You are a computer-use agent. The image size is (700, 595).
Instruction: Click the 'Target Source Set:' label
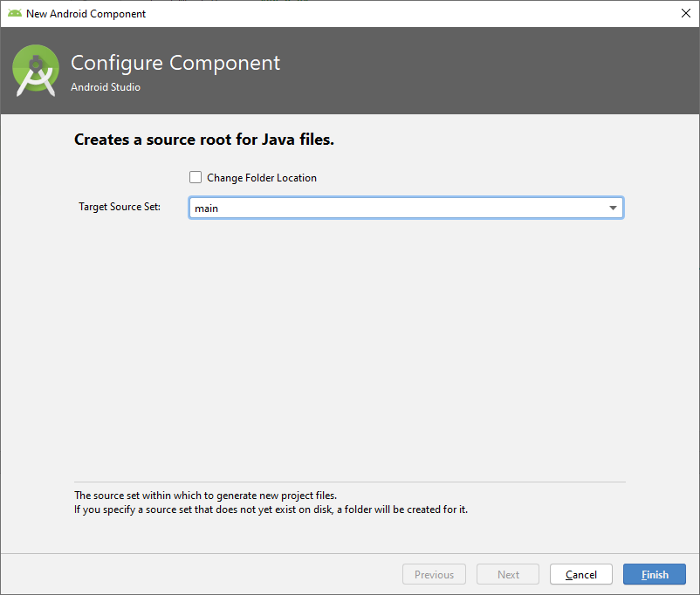[x=120, y=207]
